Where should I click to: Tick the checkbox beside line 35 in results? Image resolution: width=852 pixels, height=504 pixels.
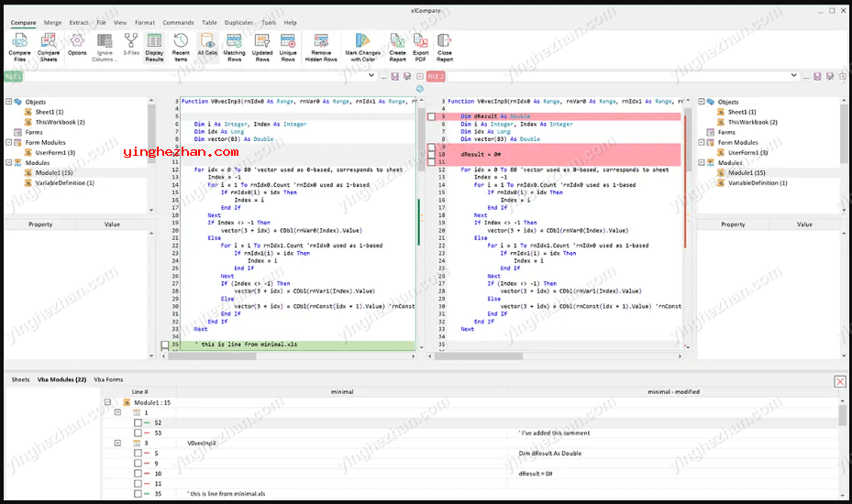(x=138, y=494)
